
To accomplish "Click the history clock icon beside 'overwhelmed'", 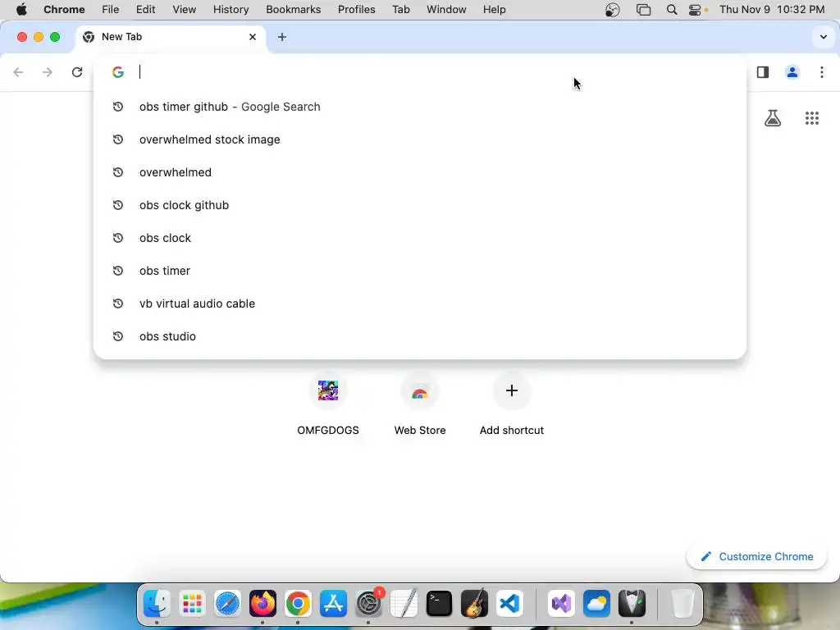I will (x=118, y=172).
